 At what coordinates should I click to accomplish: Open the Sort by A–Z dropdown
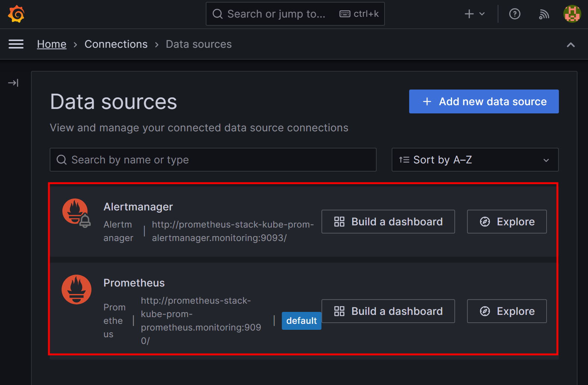coord(475,160)
